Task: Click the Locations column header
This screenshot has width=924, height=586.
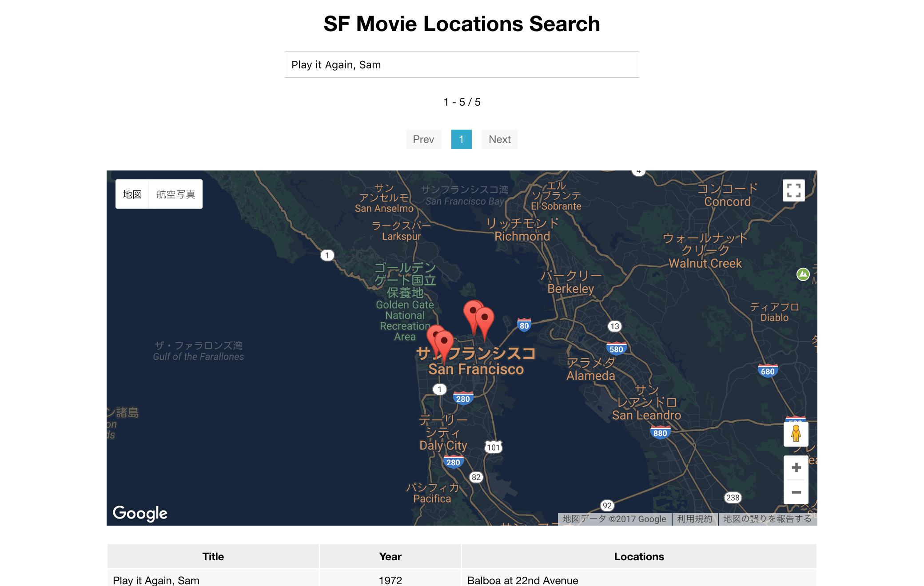Action: pyautogui.click(x=638, y=557)
